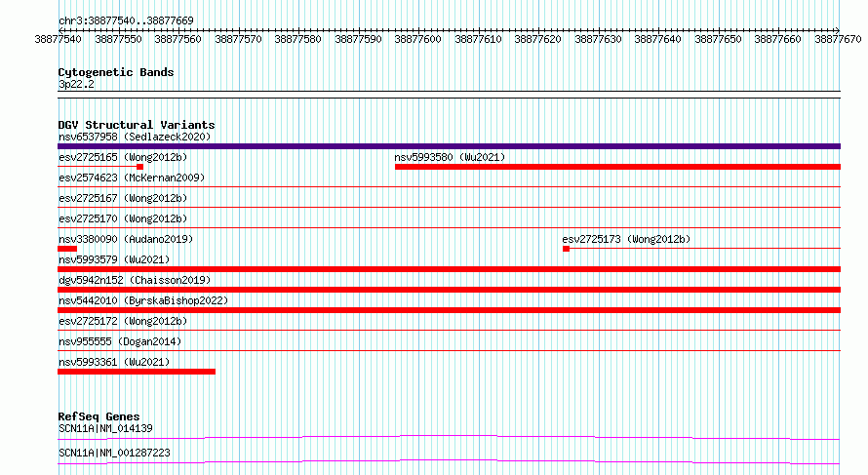The image size is (868, 475).
Task: Click the nsv955555 (Dogan2014) label
Action: click(120, 341)
